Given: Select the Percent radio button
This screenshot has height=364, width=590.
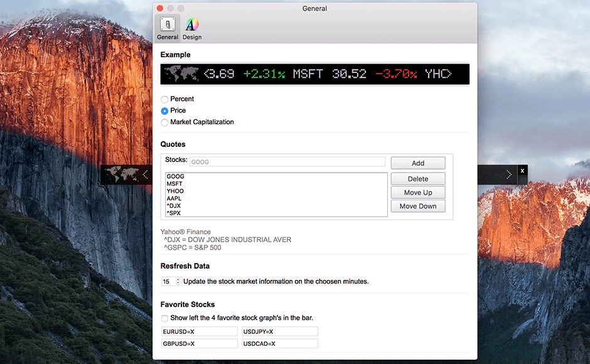Looking at the screenshot, I should 164,99.
